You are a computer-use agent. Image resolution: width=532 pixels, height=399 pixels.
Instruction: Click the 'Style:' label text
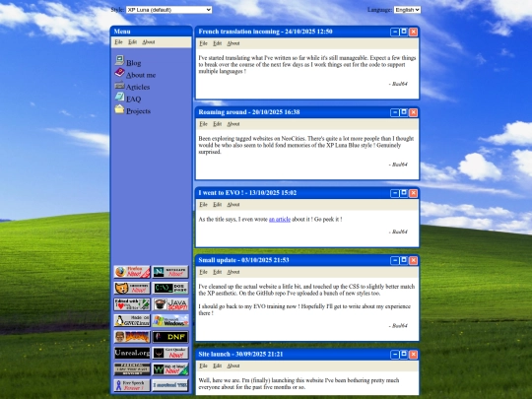click(x=118, y=10)
